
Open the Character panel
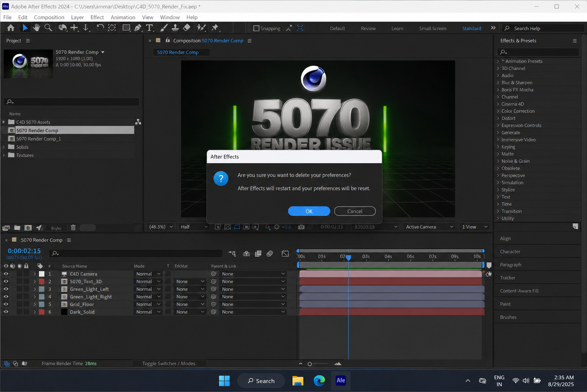[x=510, y=252]
